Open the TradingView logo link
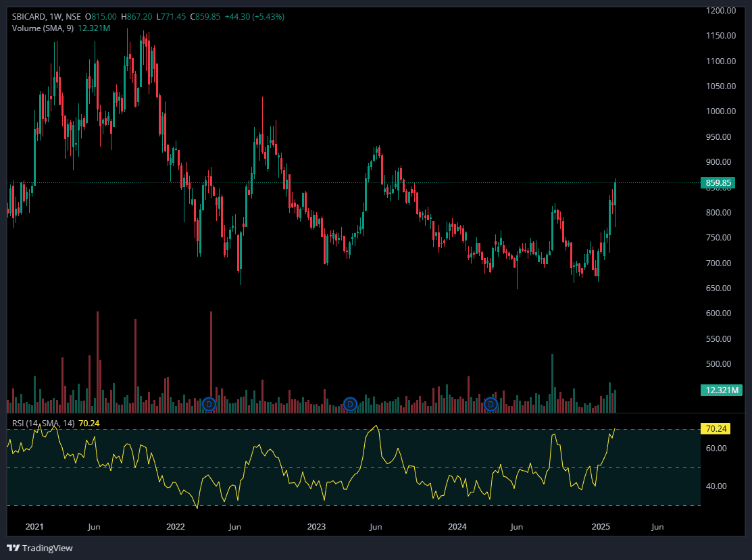 point(40,548)
